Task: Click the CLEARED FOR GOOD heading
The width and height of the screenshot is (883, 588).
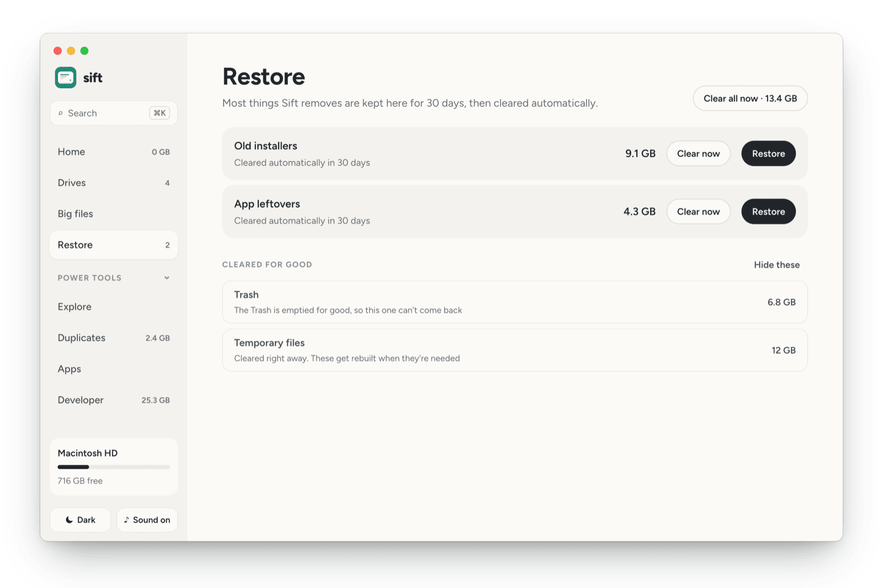Action: [267, 265]
